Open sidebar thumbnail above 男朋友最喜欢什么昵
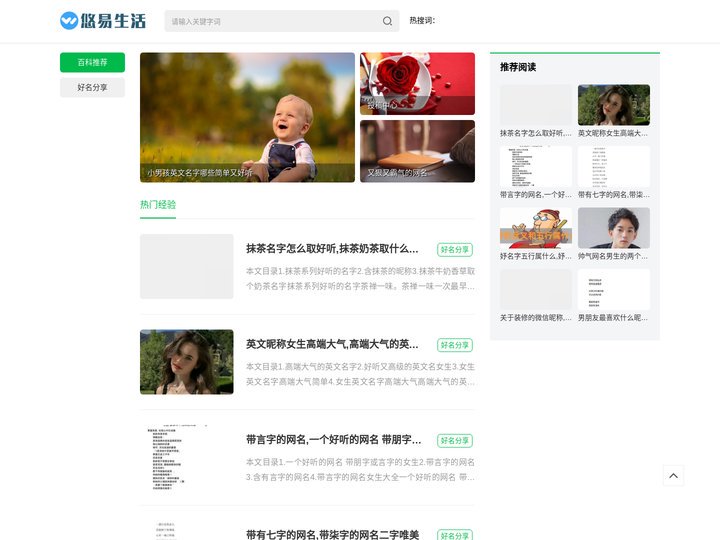720x540 pixels. point(613,289)
